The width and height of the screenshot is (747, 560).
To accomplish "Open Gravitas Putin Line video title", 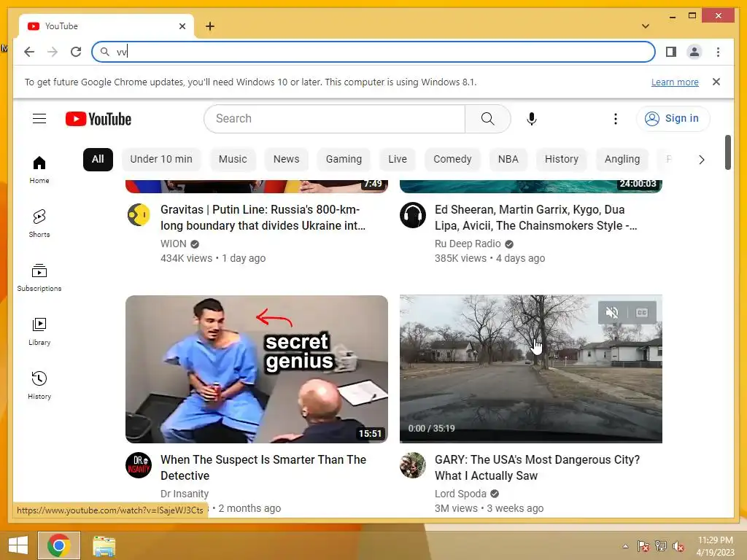I will (263, 217).
